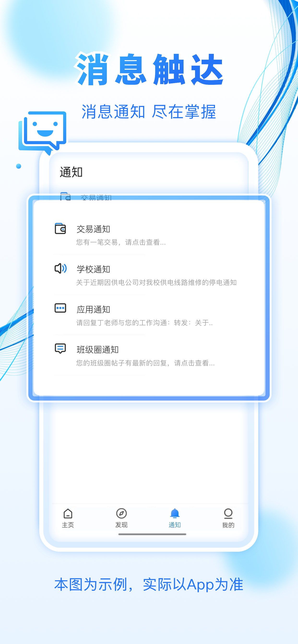The image size is (298, 644).
Task: Open the 班级圈通知 entry title
Action: coord(98,350)
